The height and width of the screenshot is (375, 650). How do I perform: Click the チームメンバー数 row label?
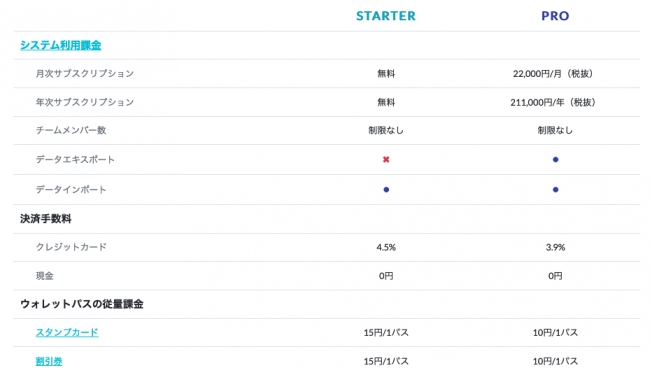click(71, 131)
